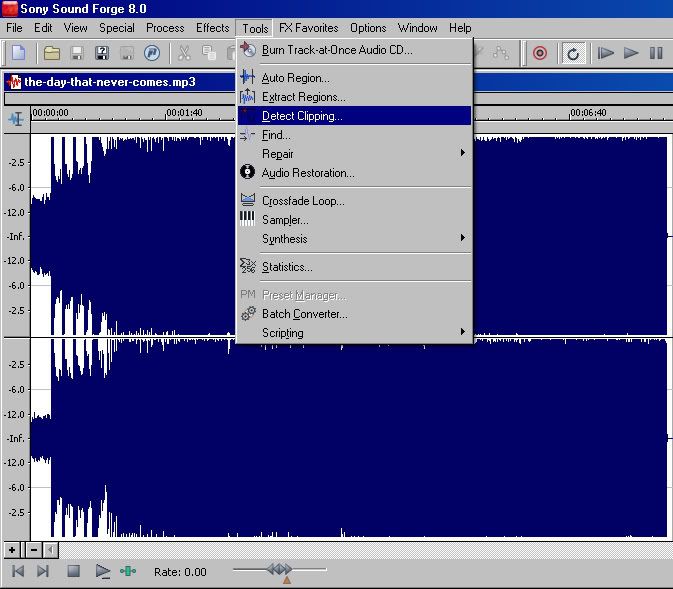This screenshot has height=589, width=673.
Task: Click the Play Normal transport button
Action: (103, 571)
